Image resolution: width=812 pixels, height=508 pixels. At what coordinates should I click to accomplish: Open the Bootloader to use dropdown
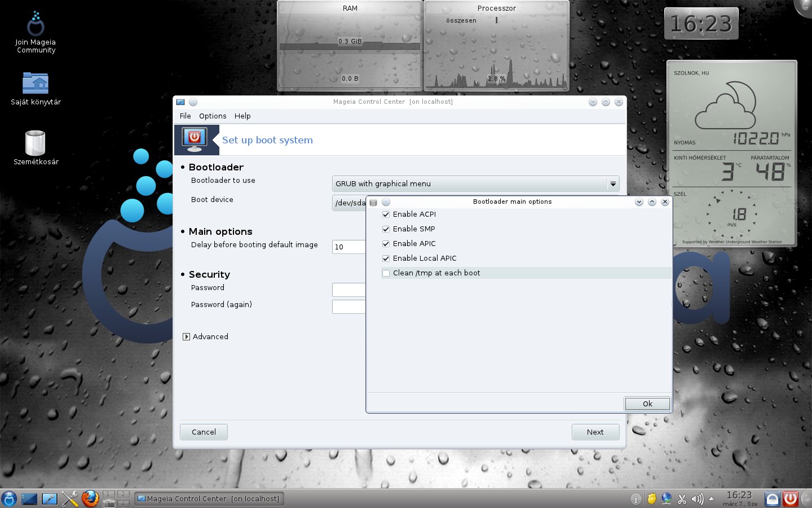[476, 184]
